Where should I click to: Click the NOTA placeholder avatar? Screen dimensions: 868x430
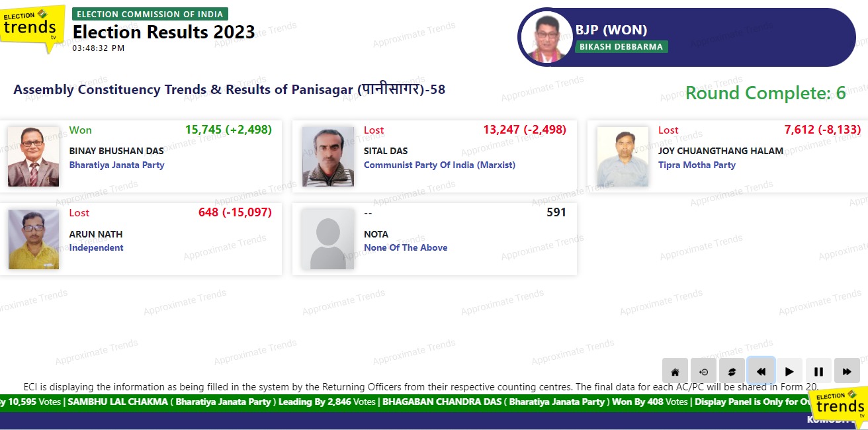click(x=328, y=239)
